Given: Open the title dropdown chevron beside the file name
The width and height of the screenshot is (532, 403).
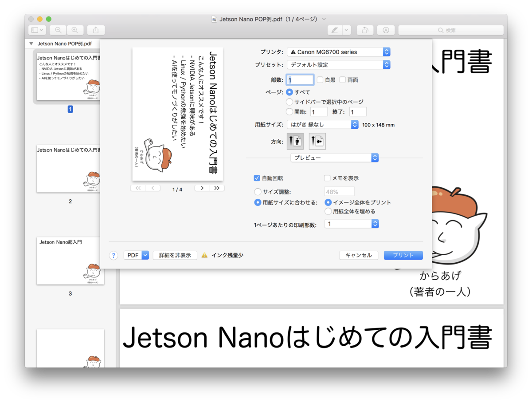Looking at the screenshot, I should (x=324, y=19).
